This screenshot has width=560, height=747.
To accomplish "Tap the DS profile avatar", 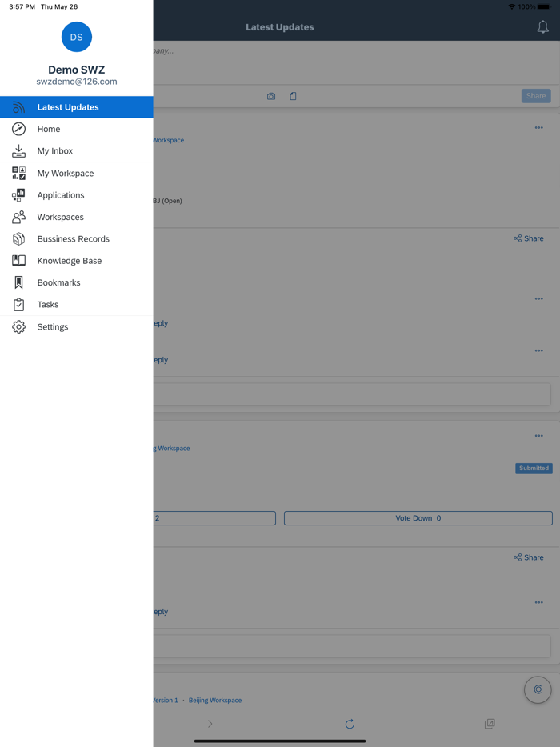I will (76, 37).
